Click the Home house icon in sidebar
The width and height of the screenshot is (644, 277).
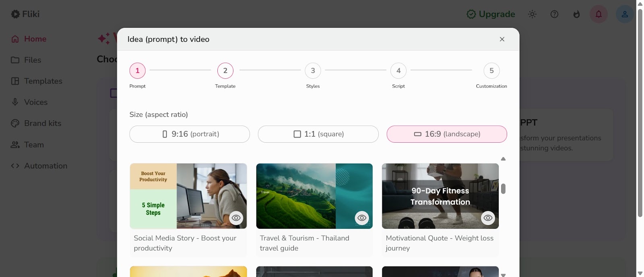(15, 39)
